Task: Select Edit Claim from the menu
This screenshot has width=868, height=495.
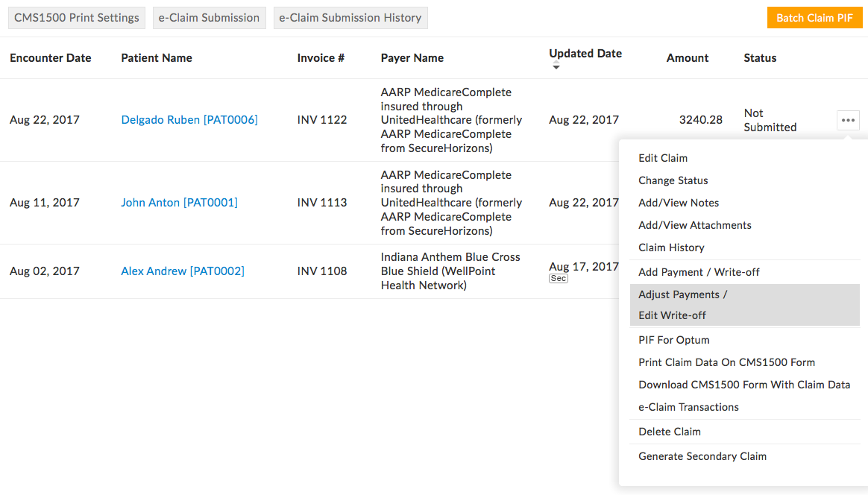Action: 663,157
